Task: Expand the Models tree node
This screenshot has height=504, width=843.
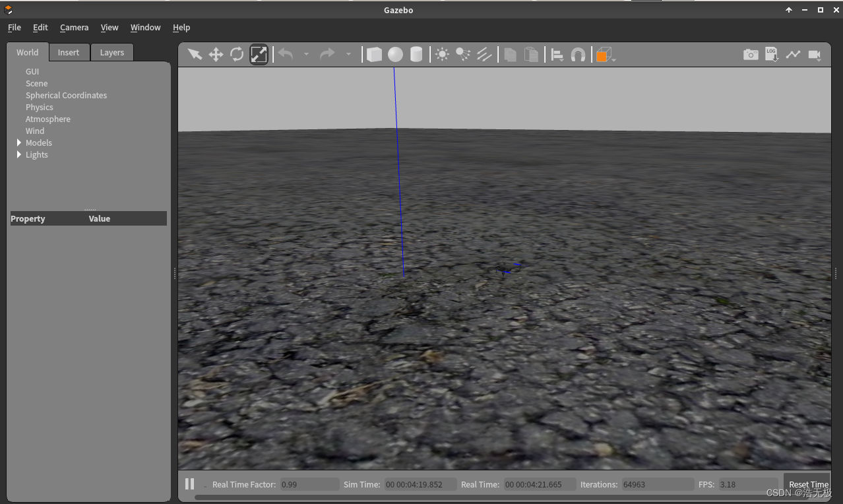Action: (19, 142)
